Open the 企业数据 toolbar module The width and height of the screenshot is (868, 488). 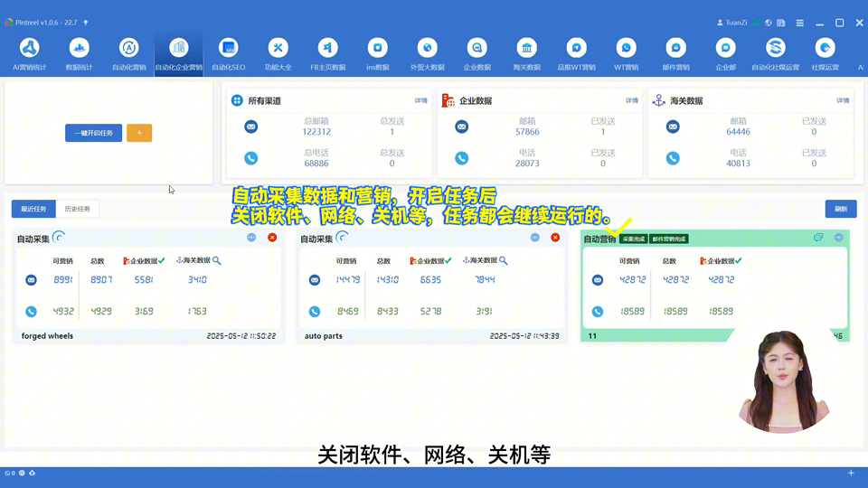click(477, 54)
